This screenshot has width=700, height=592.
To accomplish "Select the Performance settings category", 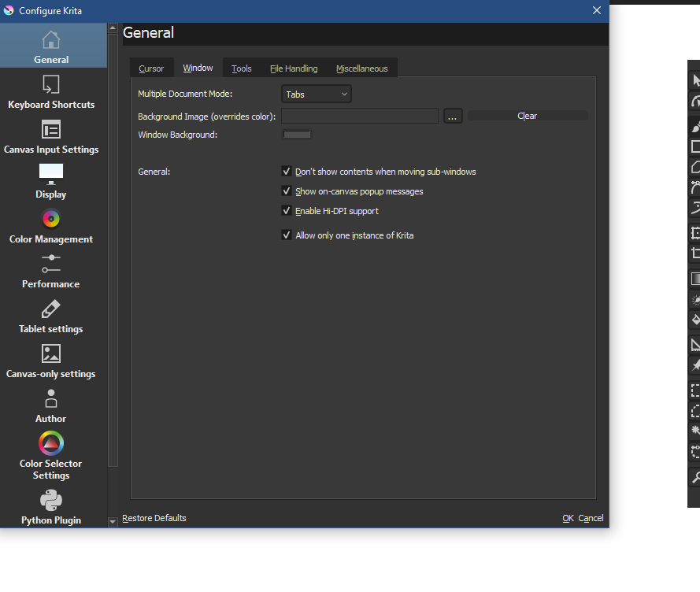I will (x=51, y=272).
